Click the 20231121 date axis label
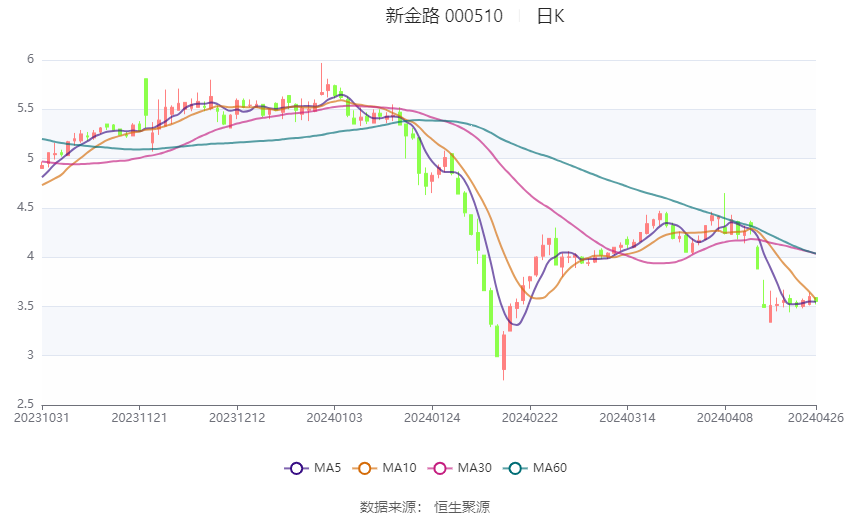The height and width of the screenshot is (517, 850). [x=139, y=417]
